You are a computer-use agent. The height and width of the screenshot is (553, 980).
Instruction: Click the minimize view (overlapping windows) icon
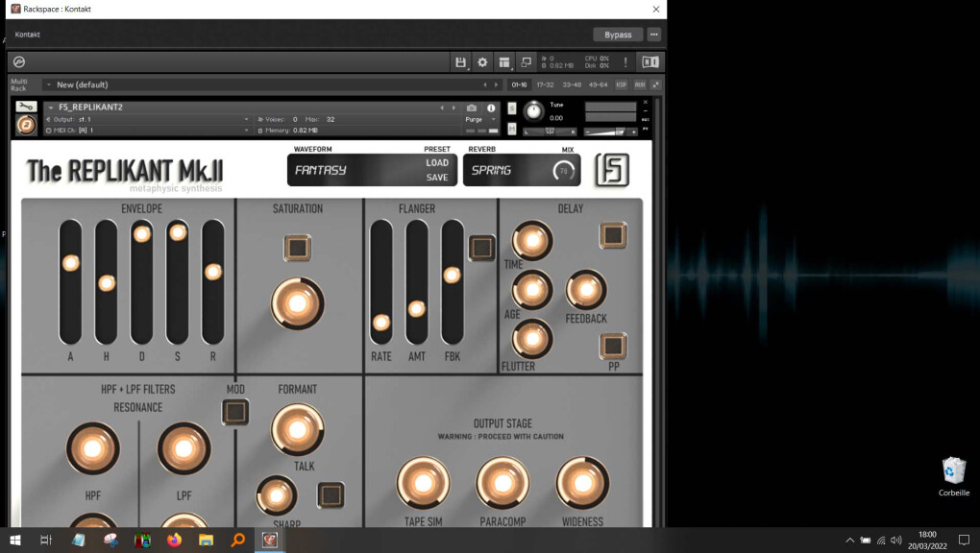click(x=526, y=61)
